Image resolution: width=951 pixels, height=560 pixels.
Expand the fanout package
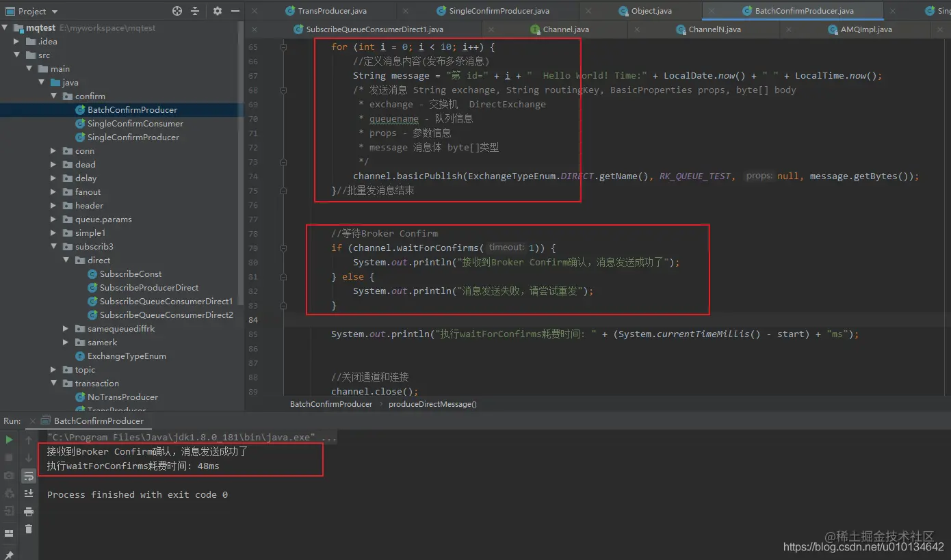click(x=53, y=192)
